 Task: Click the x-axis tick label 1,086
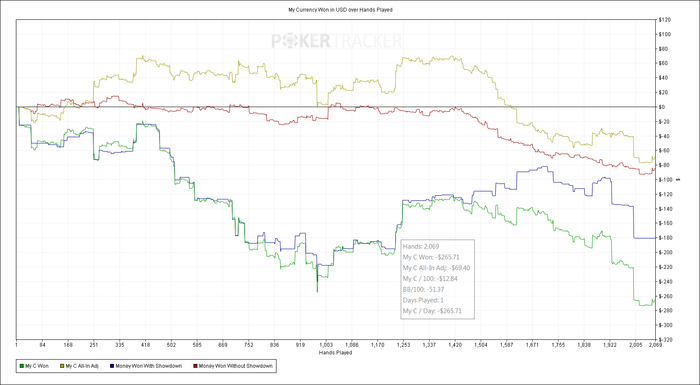[x=352, y=345]
